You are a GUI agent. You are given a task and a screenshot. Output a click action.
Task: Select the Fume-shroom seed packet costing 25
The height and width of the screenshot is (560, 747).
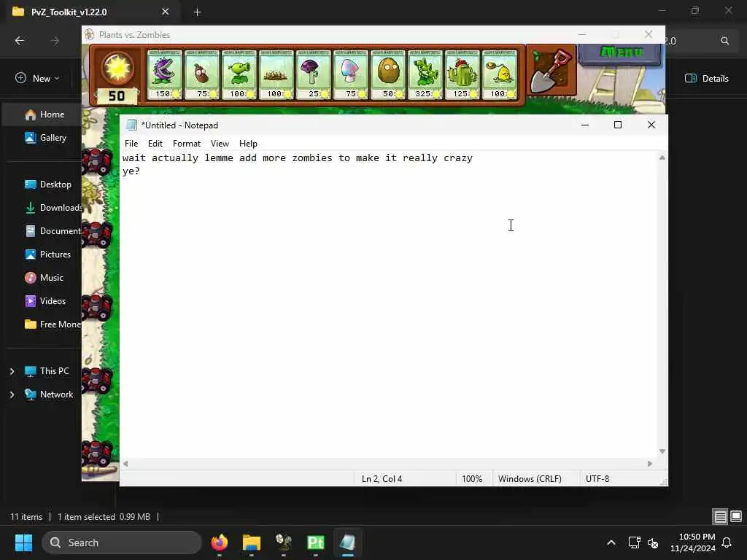(313, 75)
